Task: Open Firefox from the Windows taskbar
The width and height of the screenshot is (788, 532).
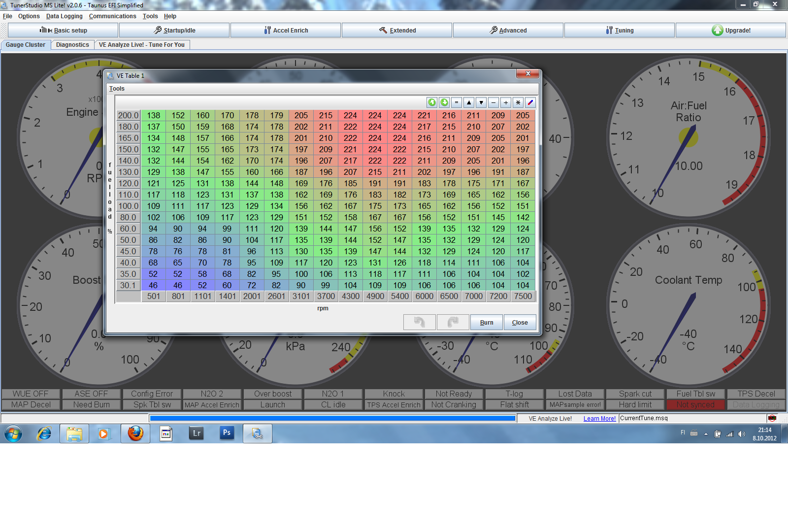Action: click(135, 433)
